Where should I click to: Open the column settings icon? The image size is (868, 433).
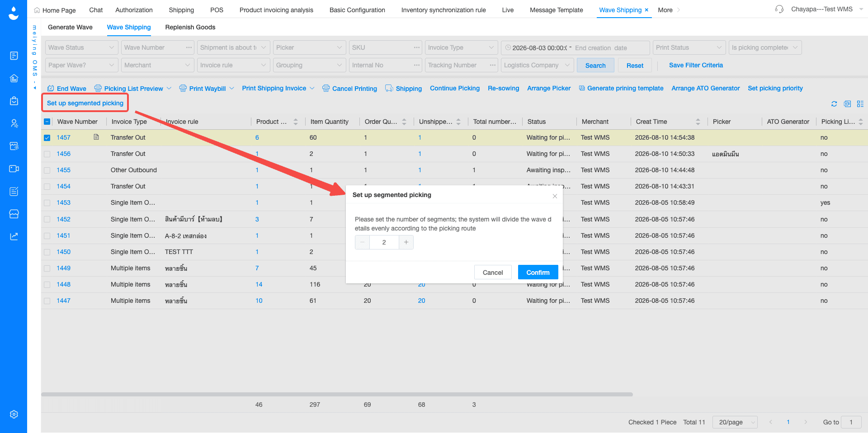tap(860, 104)
